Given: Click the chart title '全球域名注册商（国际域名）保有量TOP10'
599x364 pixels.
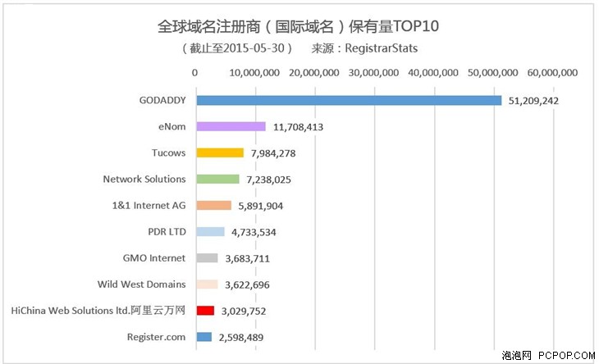Looking at the screenshot, I should [298, 26].
